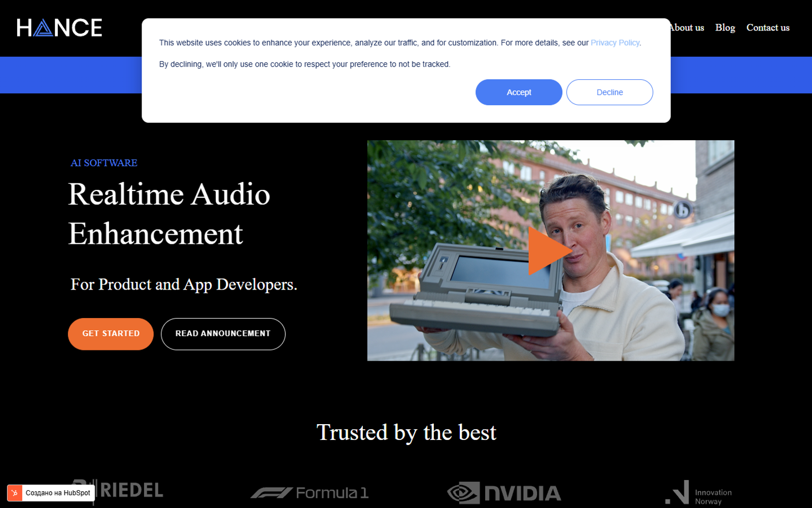Click the NVIDIA logo
Viewport: 812px width, 508px height.
tap(504, 493)
